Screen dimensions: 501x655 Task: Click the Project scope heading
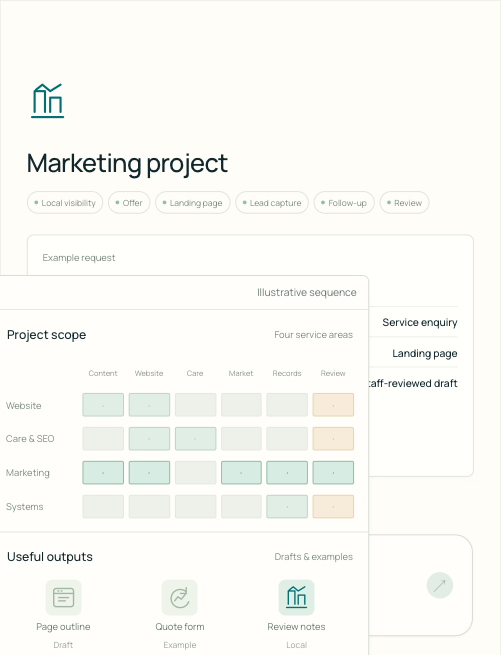coord(46,335)
